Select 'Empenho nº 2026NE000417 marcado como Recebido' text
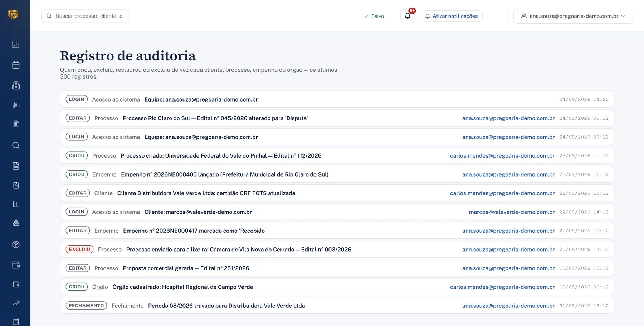644x326 pixels. tap(194, 231)
